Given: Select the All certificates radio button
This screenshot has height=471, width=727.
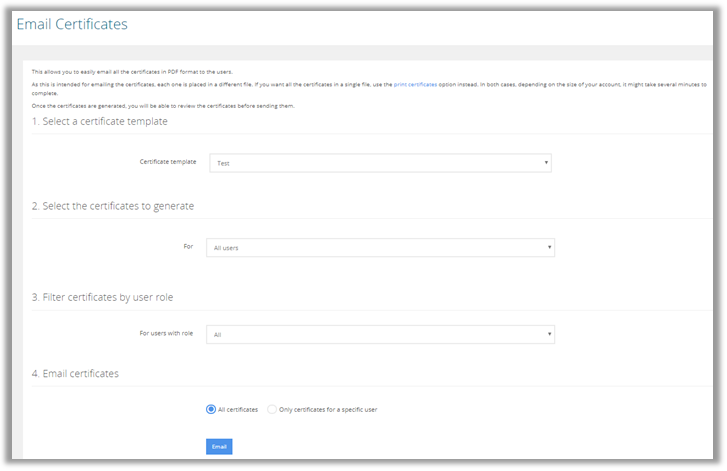Looking at the screenshot, I should (x=211, y=409).
